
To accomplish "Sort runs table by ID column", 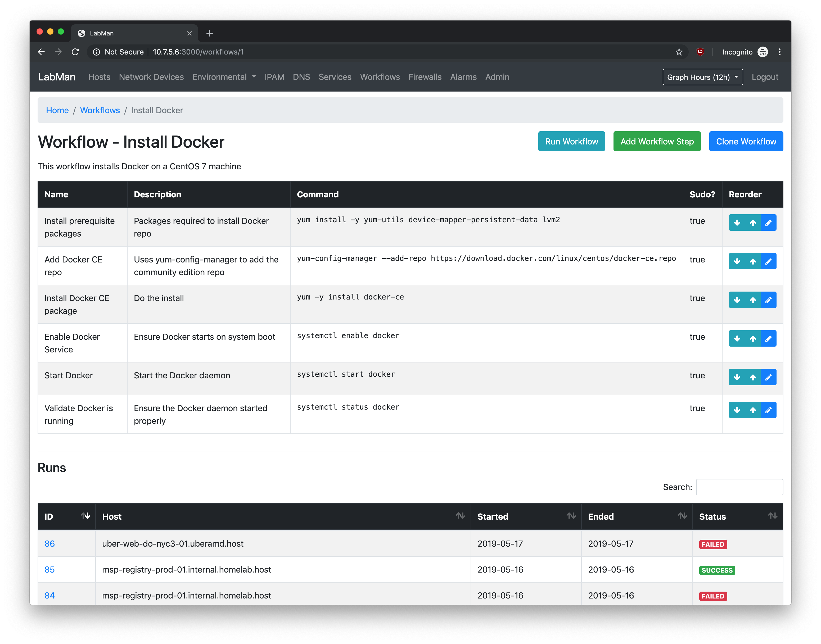I will tap(66, 516).
